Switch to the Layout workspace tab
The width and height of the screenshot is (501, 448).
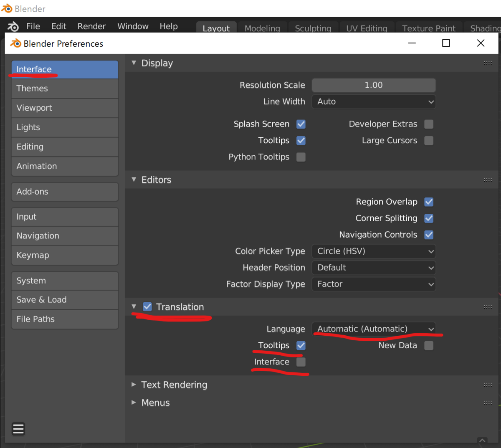216,28
